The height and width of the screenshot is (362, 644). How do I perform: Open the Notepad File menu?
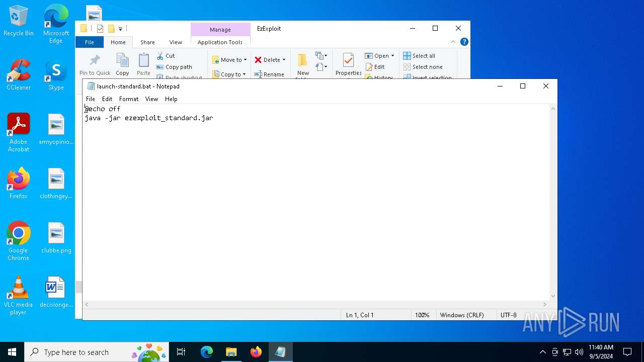tap(91, 99)
